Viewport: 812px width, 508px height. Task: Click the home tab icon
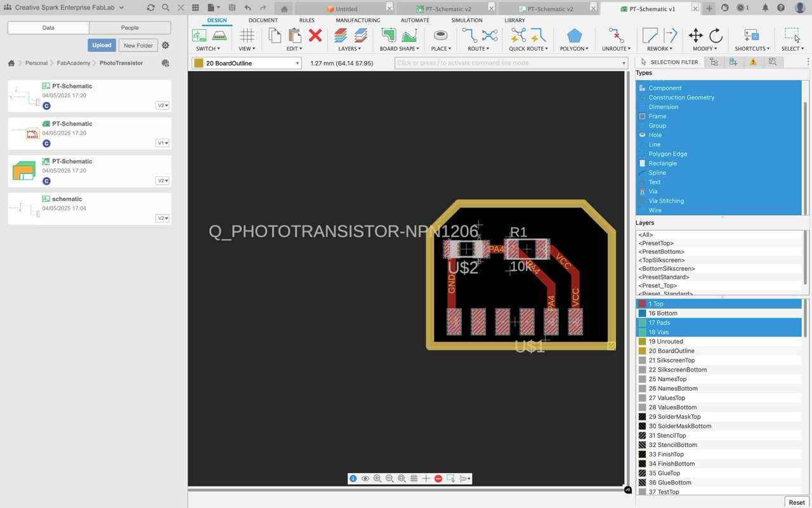pyautogui.click(x=284, y=9)
